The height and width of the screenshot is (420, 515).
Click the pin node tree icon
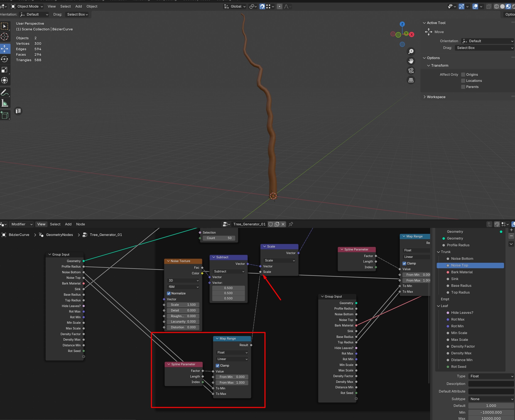point(291,224)
